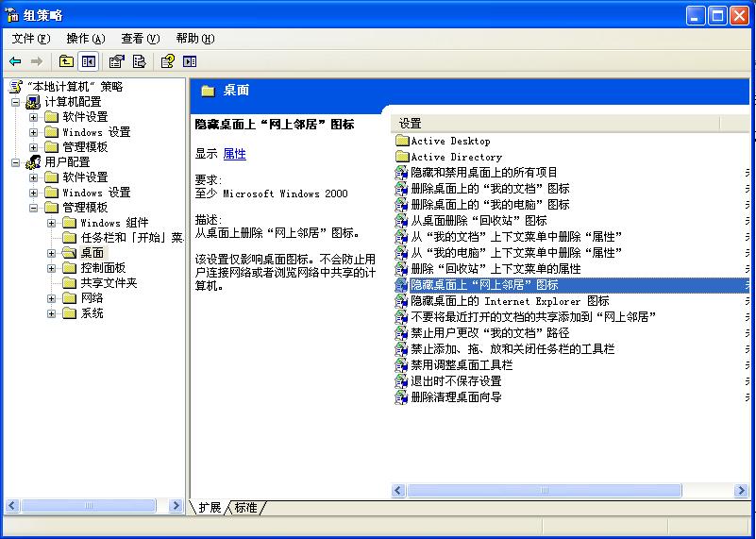Click the Up One Level folder icon

click(66, 61)
